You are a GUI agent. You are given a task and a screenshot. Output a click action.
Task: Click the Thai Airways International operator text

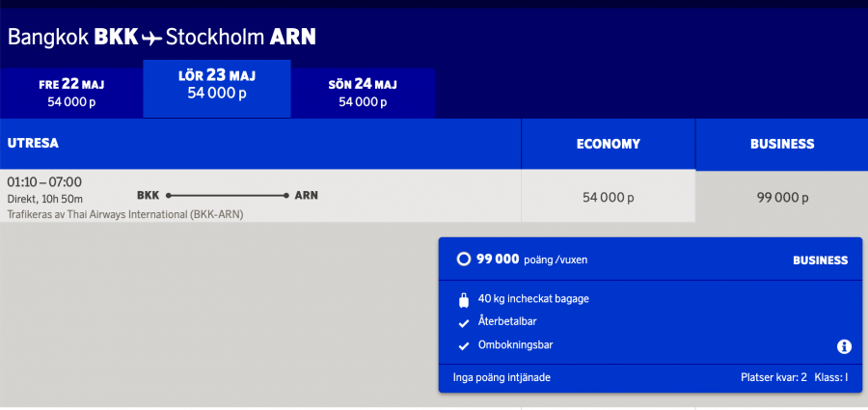[x=125, y=214]
